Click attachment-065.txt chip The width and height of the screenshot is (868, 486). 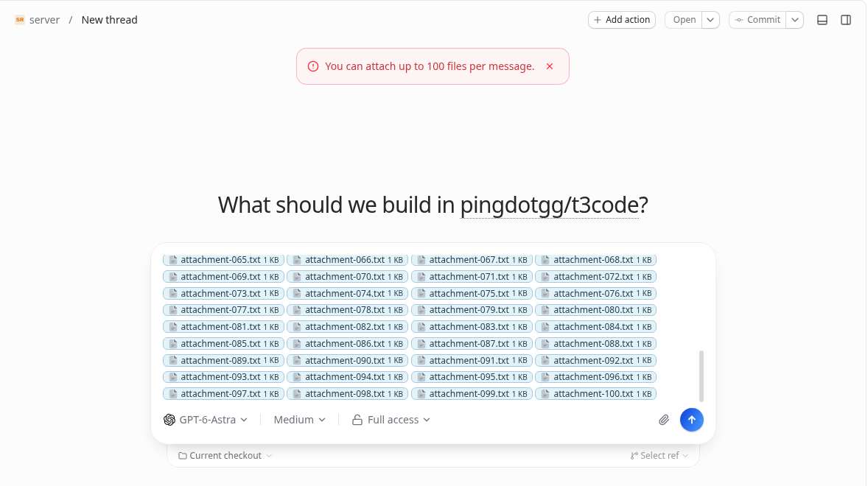click(x=224, y=260)
